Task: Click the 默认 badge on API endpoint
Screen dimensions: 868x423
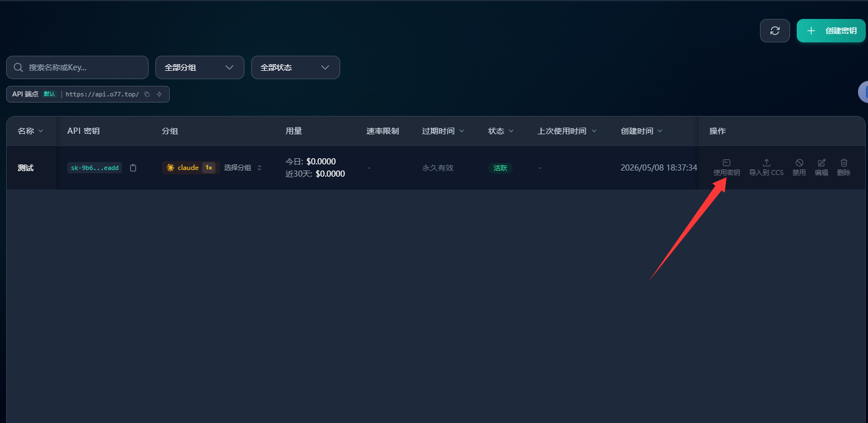Action: (50, 94)
